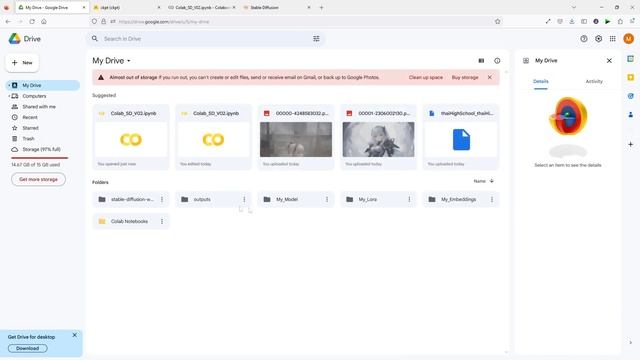Click the storage usage progress bar

pyautogui.click(x=40, y=158)
